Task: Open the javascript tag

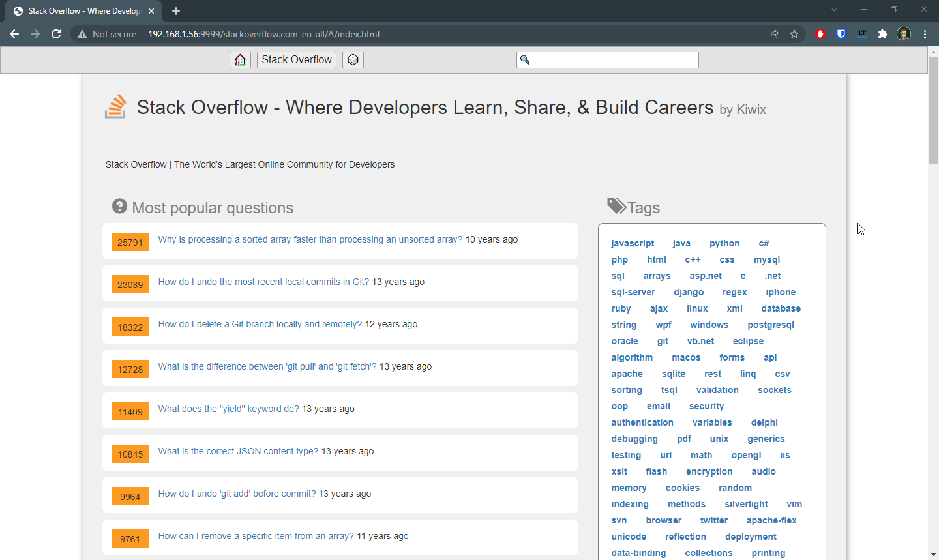Action: click(633, 243)
